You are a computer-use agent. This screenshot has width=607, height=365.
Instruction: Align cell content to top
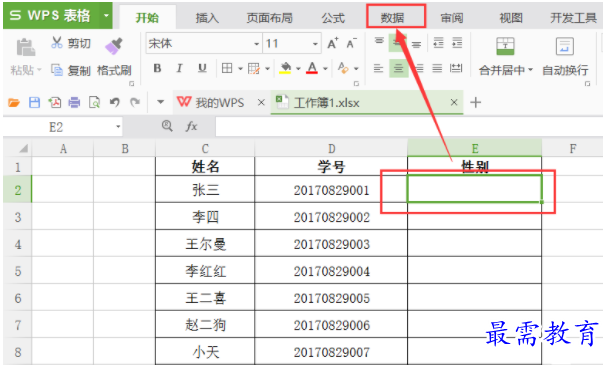pos(379,41)
